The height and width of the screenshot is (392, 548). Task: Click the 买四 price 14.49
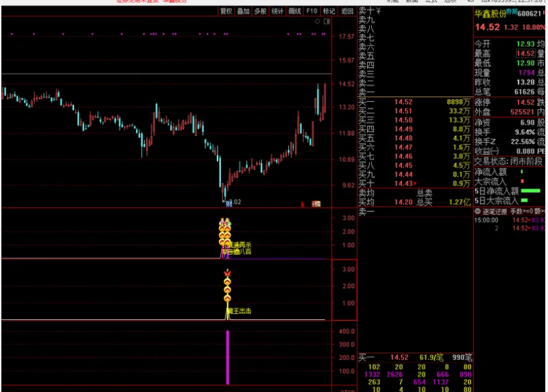point(403,129)
